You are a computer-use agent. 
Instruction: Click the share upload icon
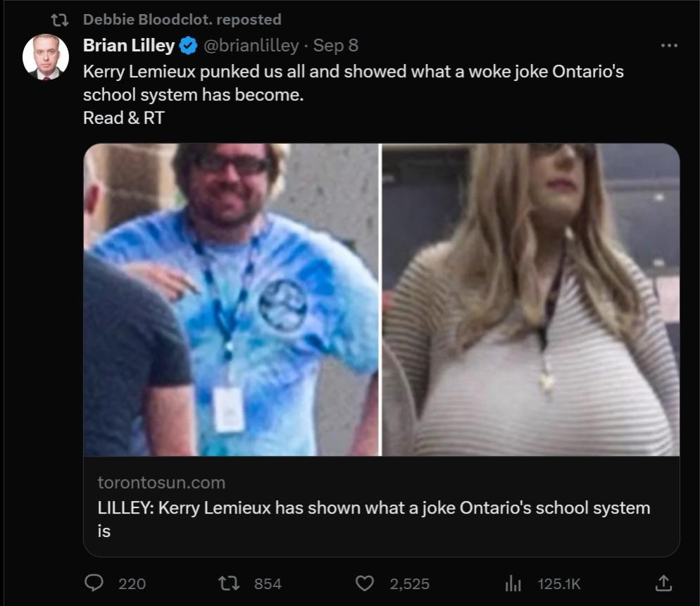pyautogui.click(x=663, y=583)
